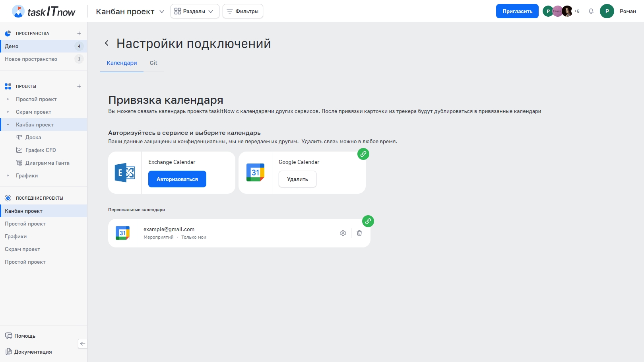The width and height of the screenshot is (644, 362).
Task: Add a new space with plus icon
Action: [79, 33]
